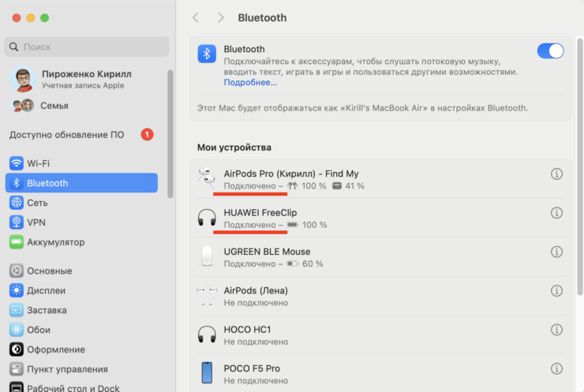The width and height of the screenshot is (584, 392).
Task: Go back with the left chevron
Action: [x=196, y=17]
